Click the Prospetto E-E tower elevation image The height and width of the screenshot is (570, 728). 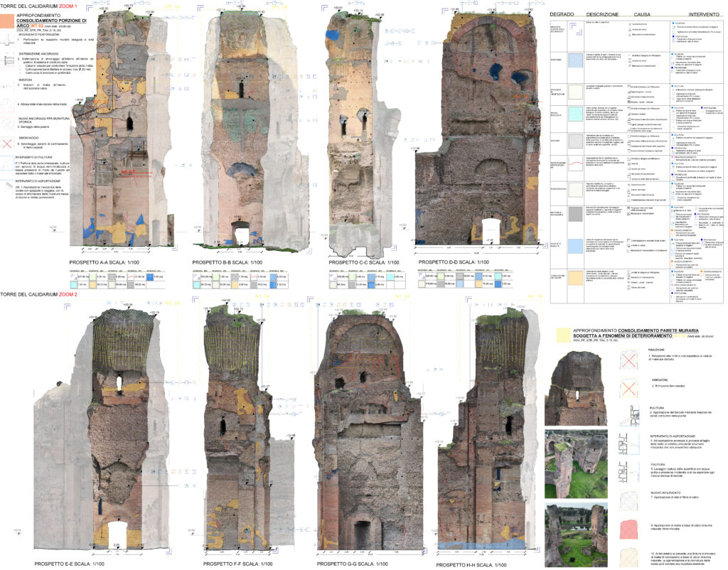coord(117,426)
